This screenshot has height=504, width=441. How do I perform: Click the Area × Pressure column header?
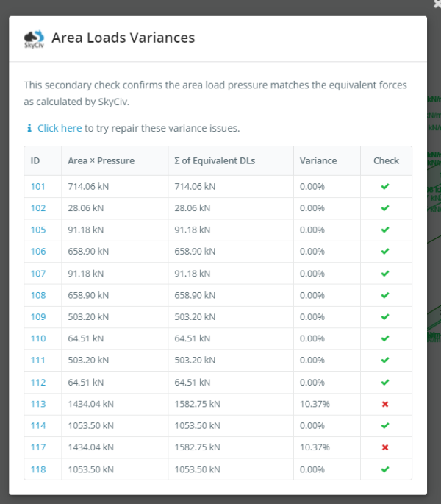pos(101,160)
